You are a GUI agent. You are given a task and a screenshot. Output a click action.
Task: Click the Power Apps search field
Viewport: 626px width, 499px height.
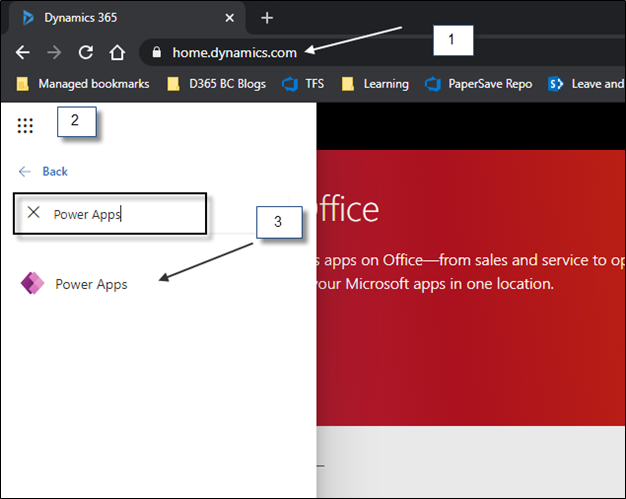pos(110,214)
